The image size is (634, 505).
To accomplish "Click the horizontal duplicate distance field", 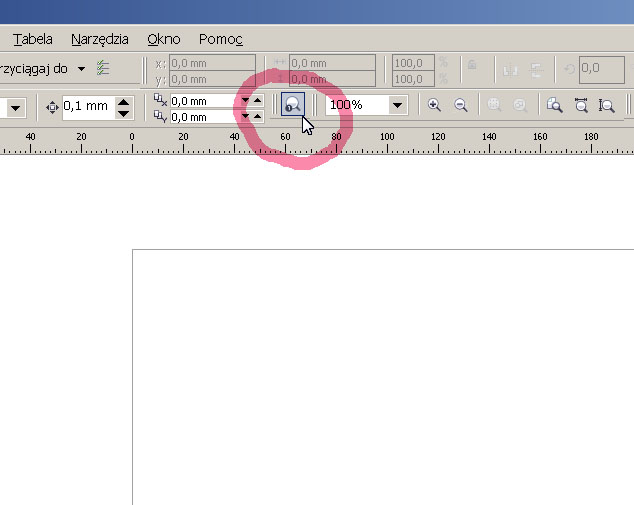I will click(203, 100).
